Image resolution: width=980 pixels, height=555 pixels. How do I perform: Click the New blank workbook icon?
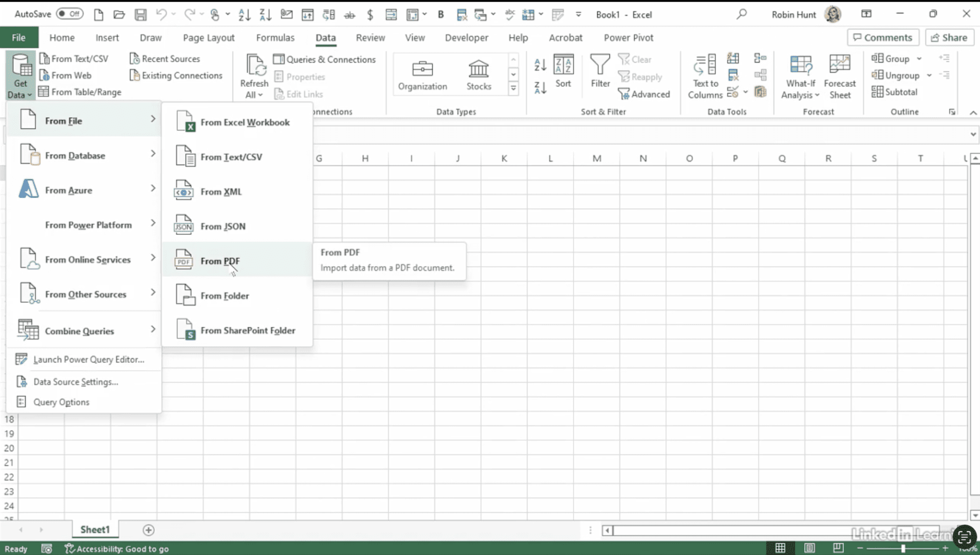point(99,14)
